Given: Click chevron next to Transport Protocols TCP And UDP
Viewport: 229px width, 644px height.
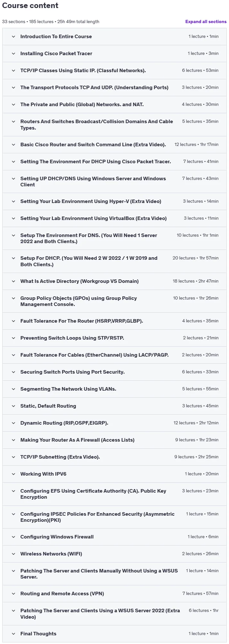Looking at the screenshot, I should click(x=13, y=88).
